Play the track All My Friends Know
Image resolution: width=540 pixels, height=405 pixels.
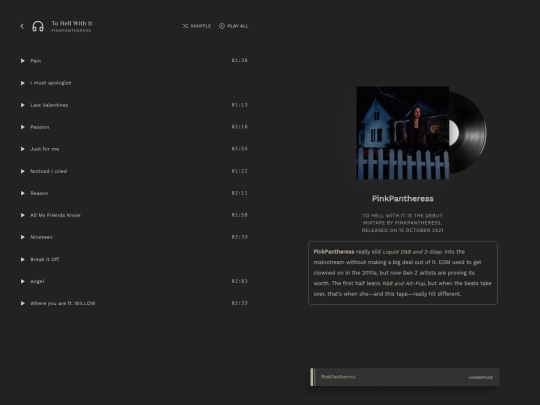23,215
